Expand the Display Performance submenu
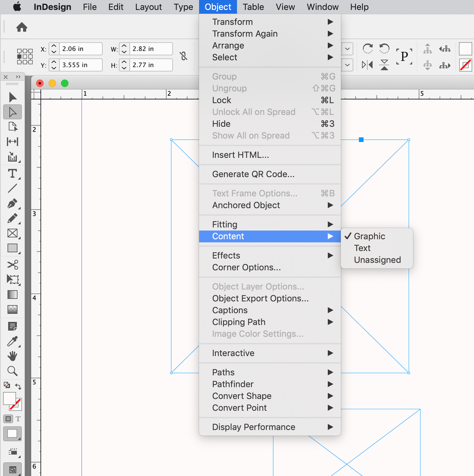This screenshot has height=476, width=474. coord(270,427)
